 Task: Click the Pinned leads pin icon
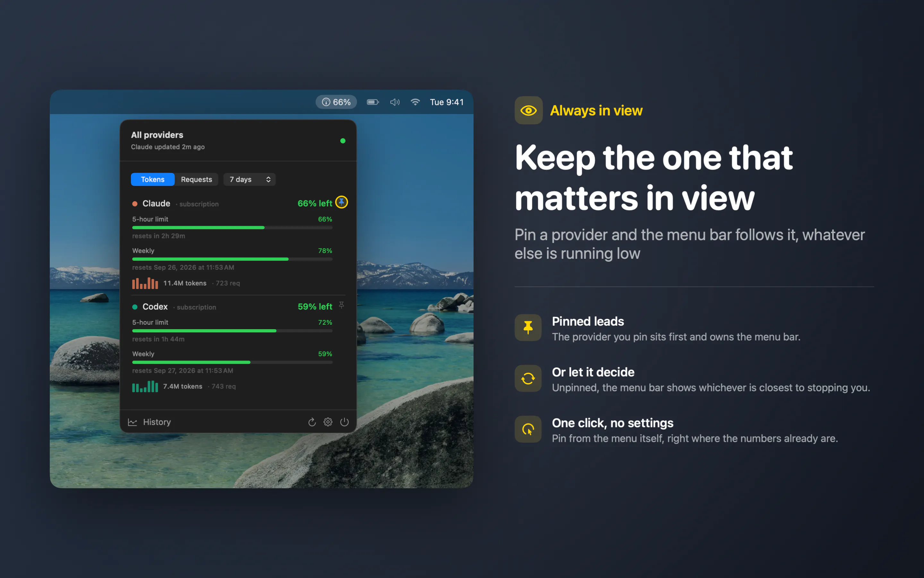pyautogui.click(x=528, y=328)
